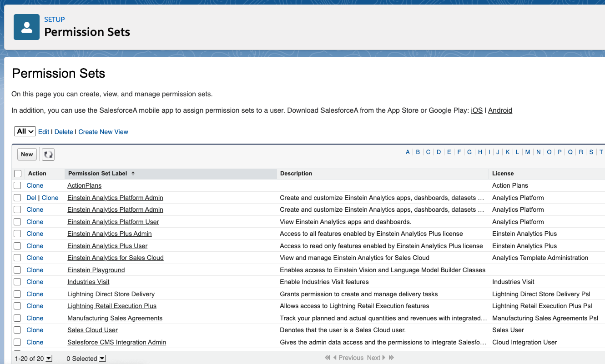This screenshot has height=364, width=605.
Task: Click the 'Analytics Template Administration' license cell
Action: [540, 258]
